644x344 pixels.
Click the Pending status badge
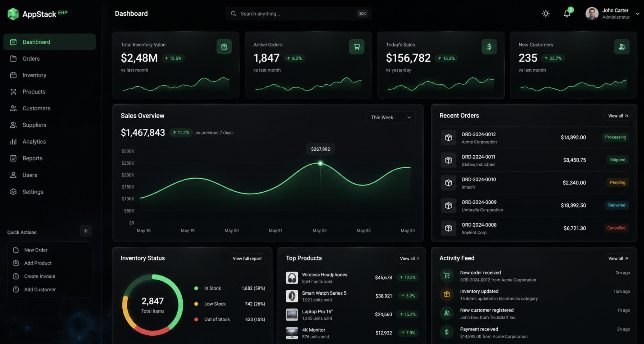618,182
